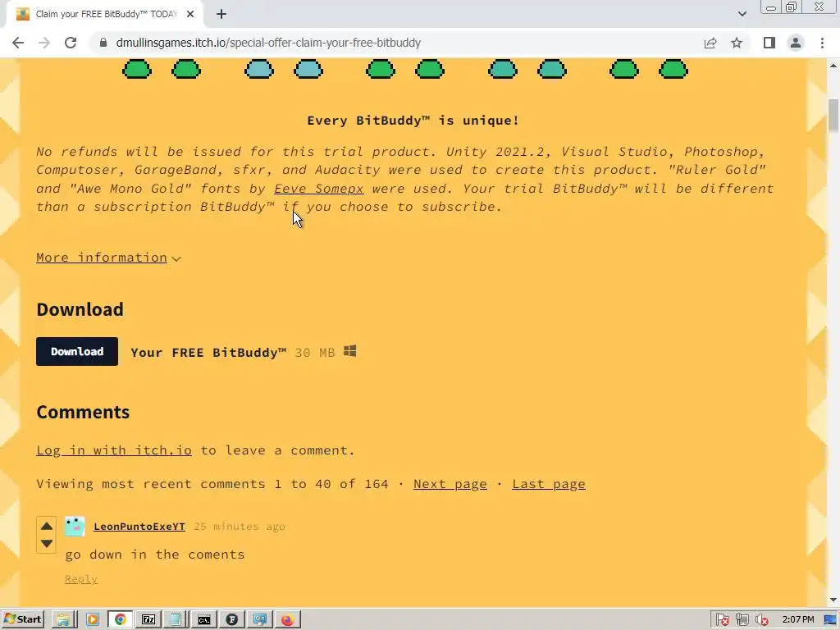Click the scrollbar up arrow

point(833,66)
